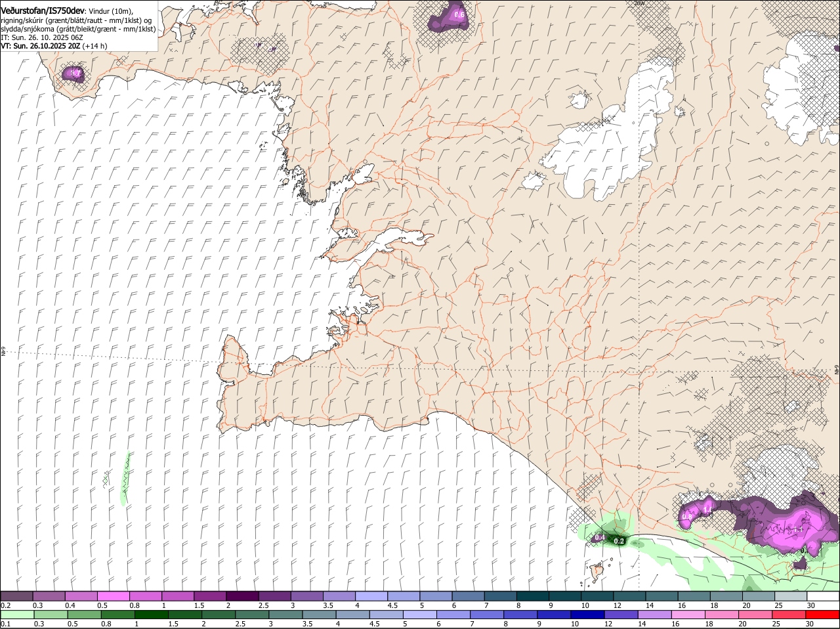Click the 20W longitude label at the top
The image size is (840, 629).
(x=640, y=3)
